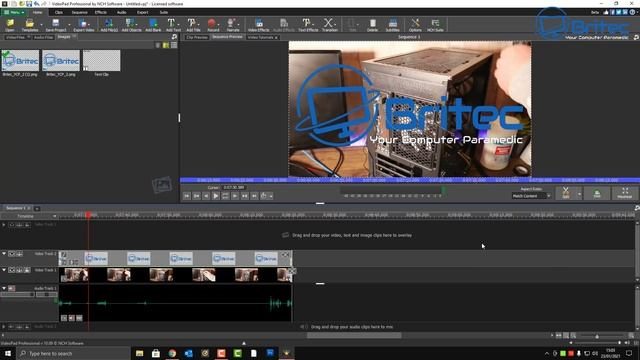Switch to the Export ribbon tab

142,12
